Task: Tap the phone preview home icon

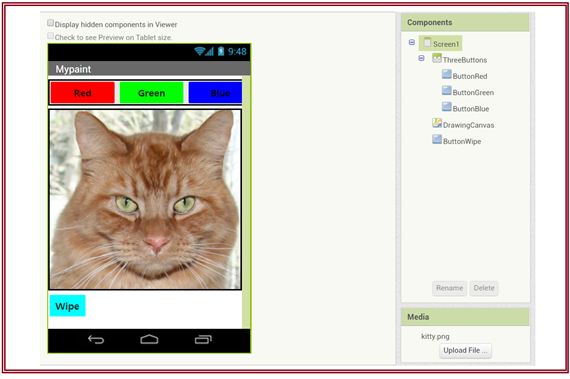Action: coord(149,339)
